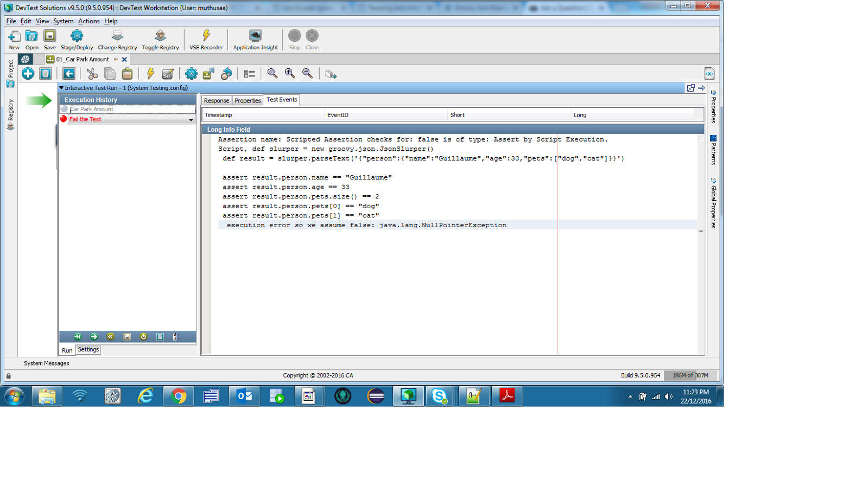
Task: Switch to the Settings tab
Action: click(88, 350)
